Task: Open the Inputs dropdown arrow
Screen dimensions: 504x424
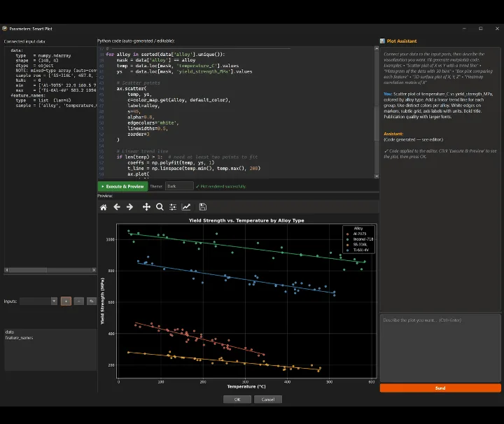Action: pos(54,302)
